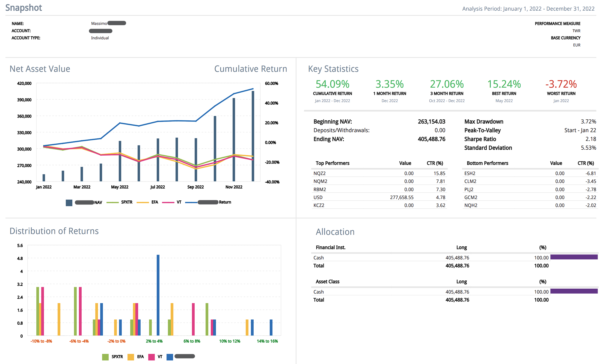Click the purple Asset Class Cash allocation bar
Screen dimensions: 608x364
574,291
